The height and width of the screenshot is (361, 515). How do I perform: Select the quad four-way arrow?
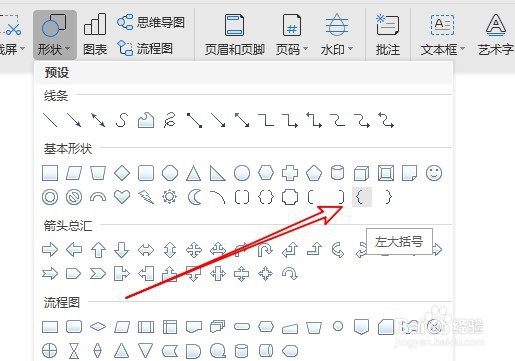(x=194, y=250)
